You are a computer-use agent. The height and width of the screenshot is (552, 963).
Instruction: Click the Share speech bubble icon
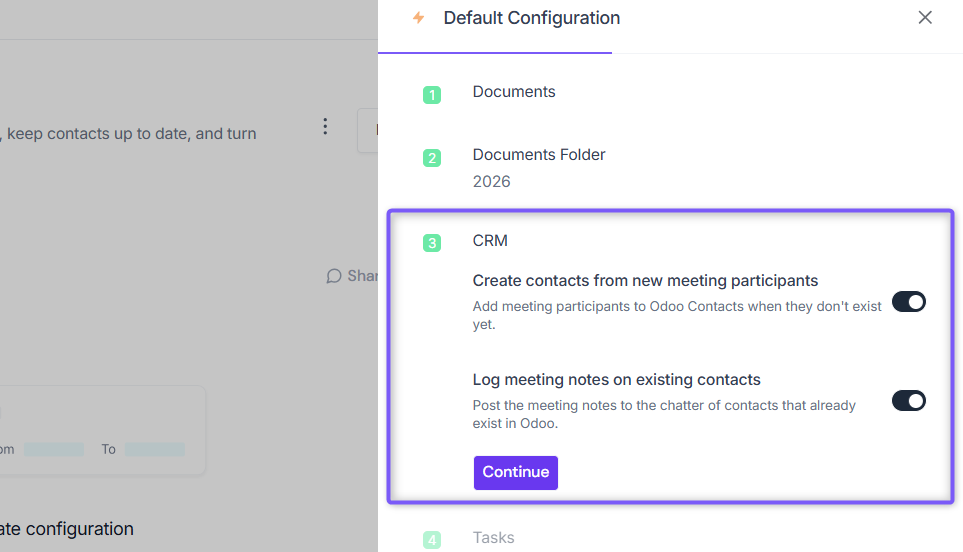coord(333,276)
